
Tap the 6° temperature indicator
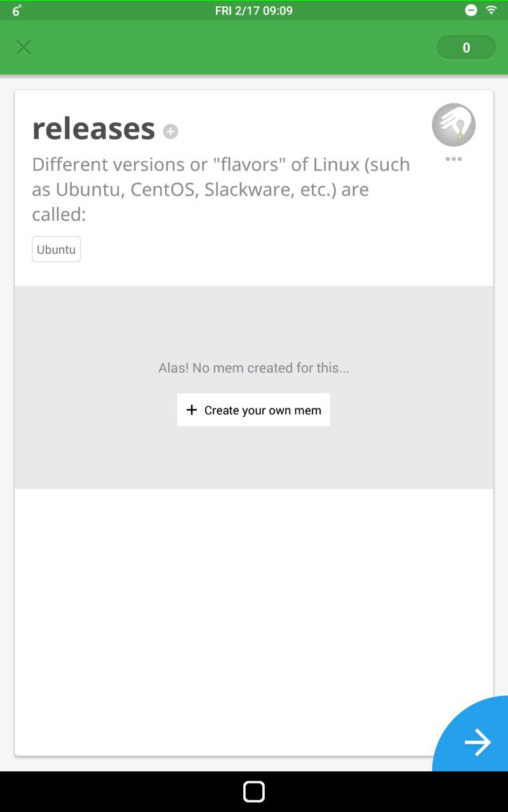[17, 10]
